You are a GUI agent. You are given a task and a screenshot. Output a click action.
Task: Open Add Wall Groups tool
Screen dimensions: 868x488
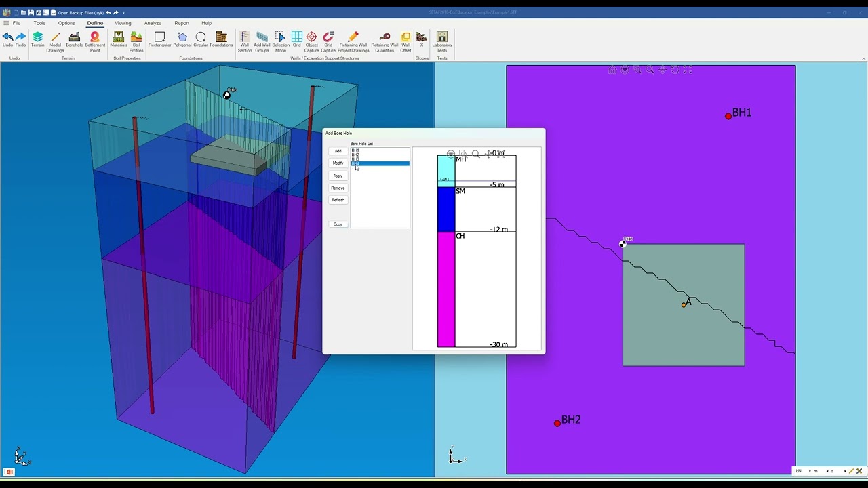pos(262,42)
